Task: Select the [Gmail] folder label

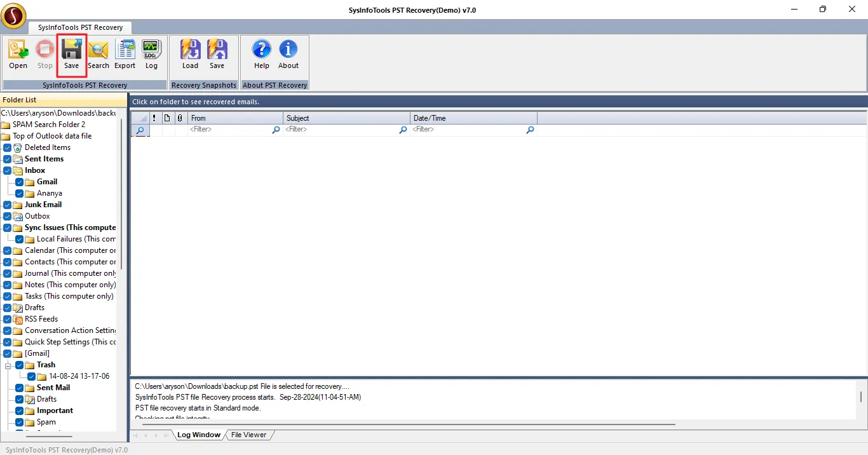Action: pos(37,353)
